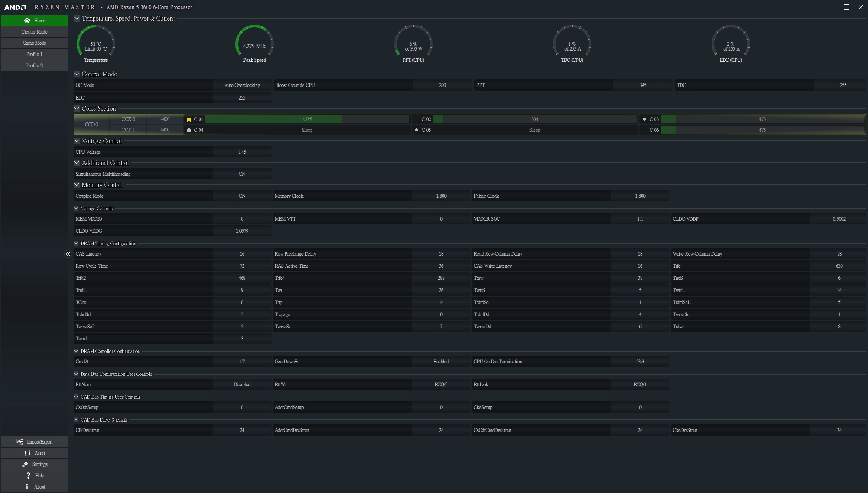Click the RttNom Disabled value

242,384
